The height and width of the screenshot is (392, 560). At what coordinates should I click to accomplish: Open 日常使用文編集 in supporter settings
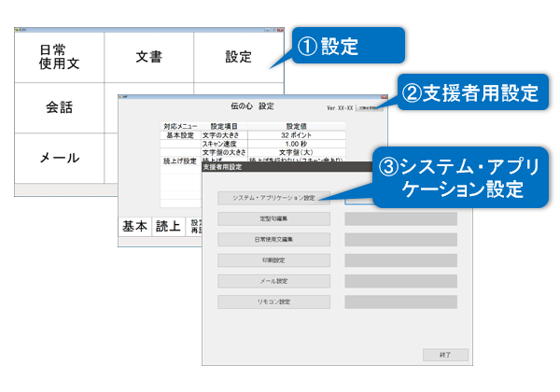pyautogui.click(x=273, y=239)
